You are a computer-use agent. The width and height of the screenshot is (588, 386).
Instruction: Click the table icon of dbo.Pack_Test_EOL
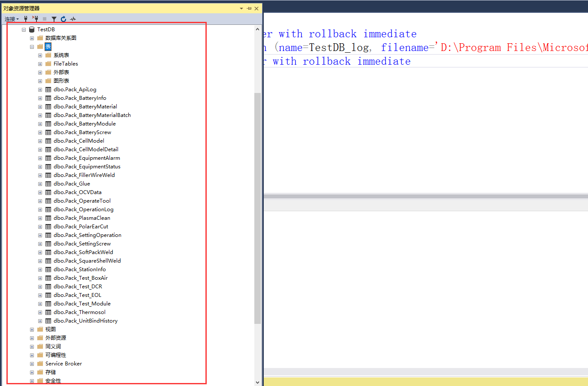48,295
